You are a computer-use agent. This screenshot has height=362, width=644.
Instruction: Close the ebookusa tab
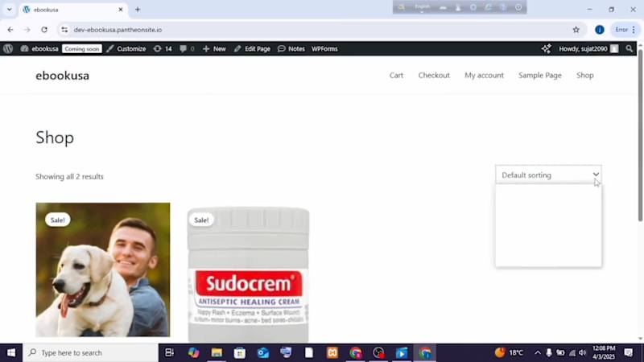121,10
